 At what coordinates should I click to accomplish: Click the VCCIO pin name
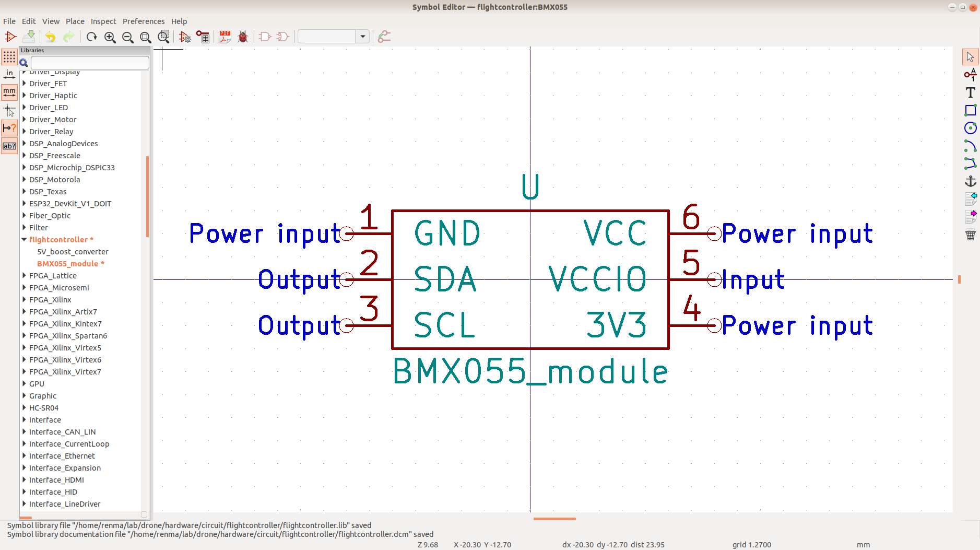click(598, 278)
